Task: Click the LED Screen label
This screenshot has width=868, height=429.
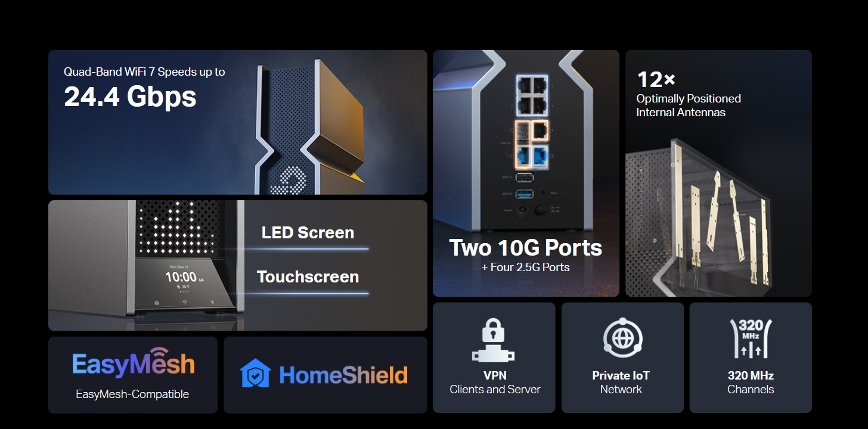Action: coord(308,232)
